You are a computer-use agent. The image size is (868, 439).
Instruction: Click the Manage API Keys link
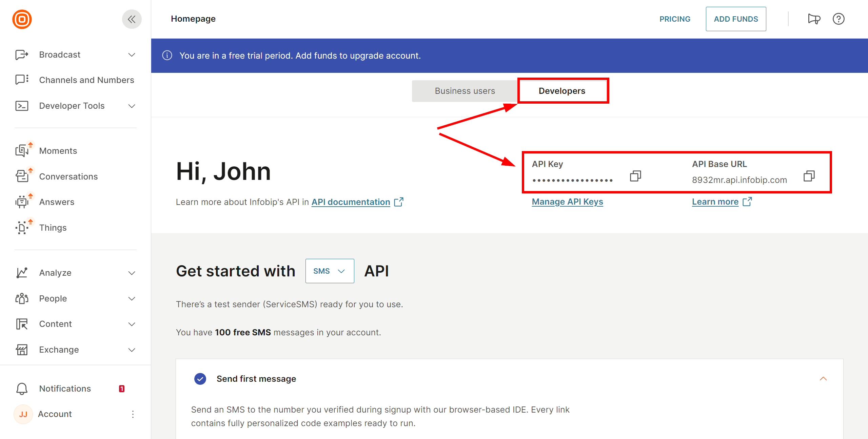[567, 202]
